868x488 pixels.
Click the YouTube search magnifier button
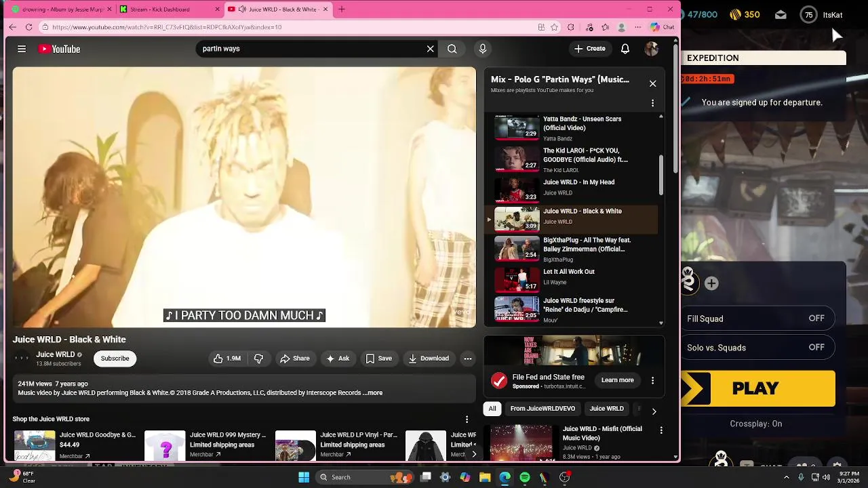pyautogui.click(x=452, y=49)
